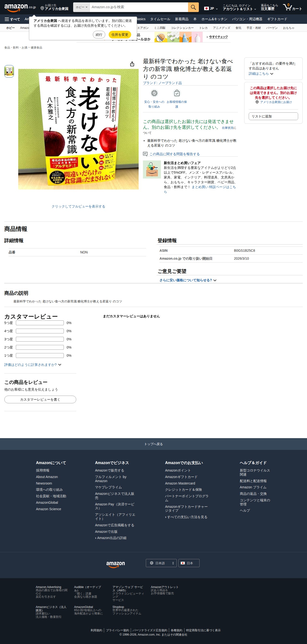Click the リストに追加 button
Screen dimensions: 307x644
273,116
